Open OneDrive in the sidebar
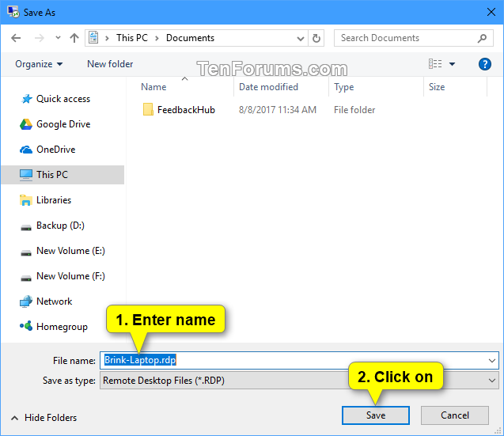504x436 pixels. coord(55,150)
